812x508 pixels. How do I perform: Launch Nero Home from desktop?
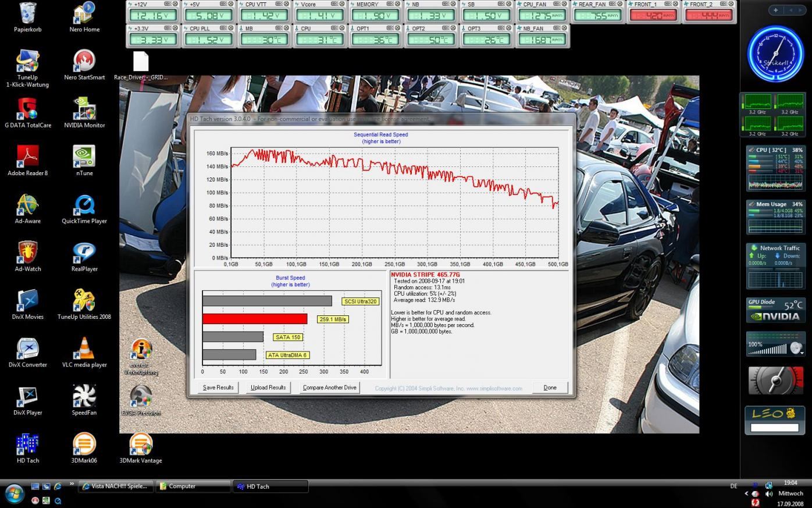click(84, 17)
